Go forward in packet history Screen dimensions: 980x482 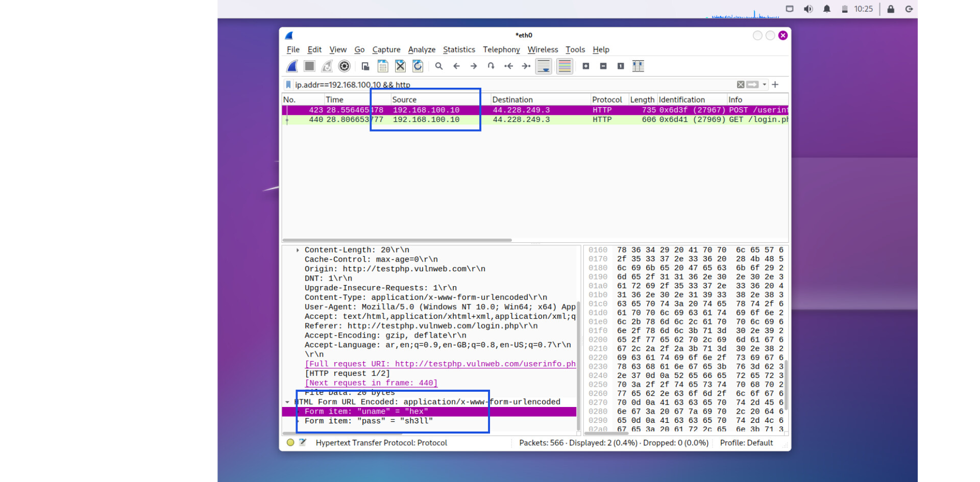(474, 66)
